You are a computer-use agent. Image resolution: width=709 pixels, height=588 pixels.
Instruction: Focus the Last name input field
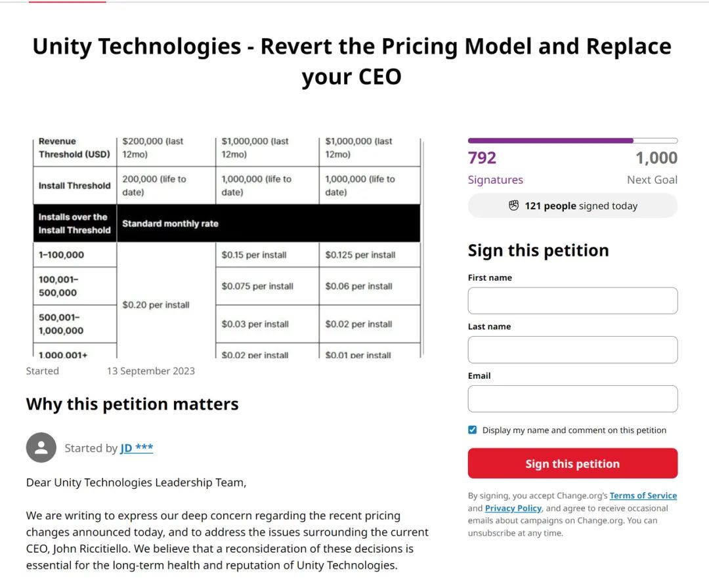[572, 350]
